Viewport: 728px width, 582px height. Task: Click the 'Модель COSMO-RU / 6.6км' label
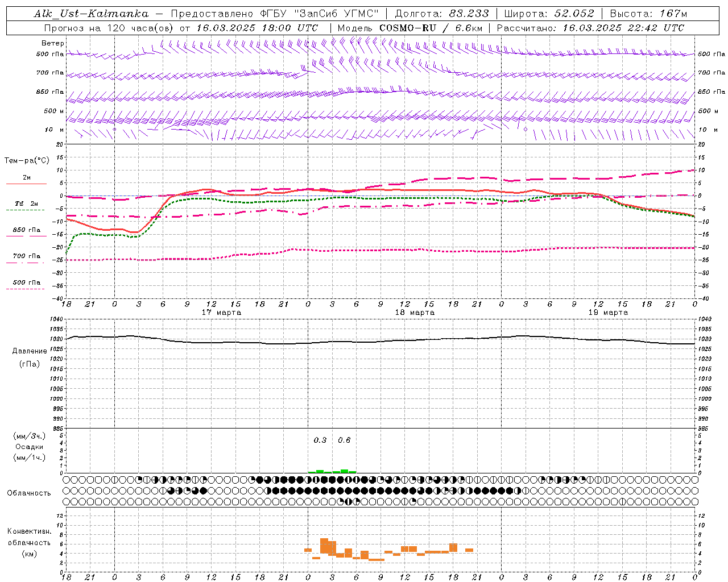[410, 28]
